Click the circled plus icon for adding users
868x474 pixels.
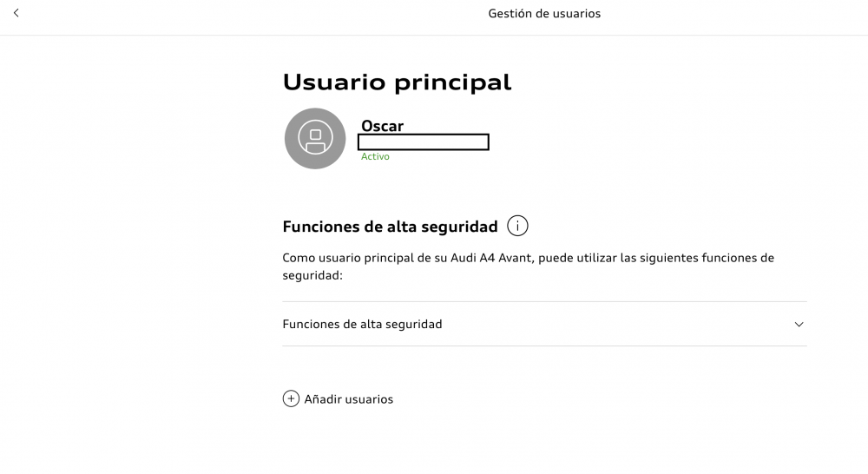click(291, 398)
